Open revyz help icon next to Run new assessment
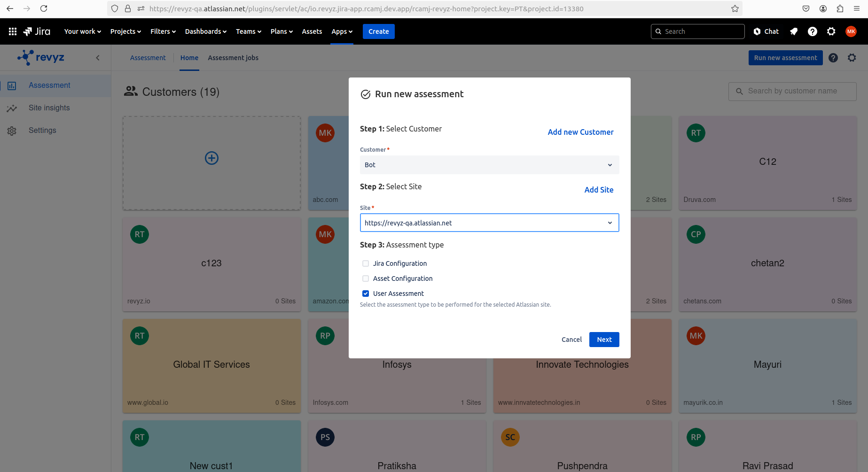This screenshot has width=868, height=472. click(833, 58)
